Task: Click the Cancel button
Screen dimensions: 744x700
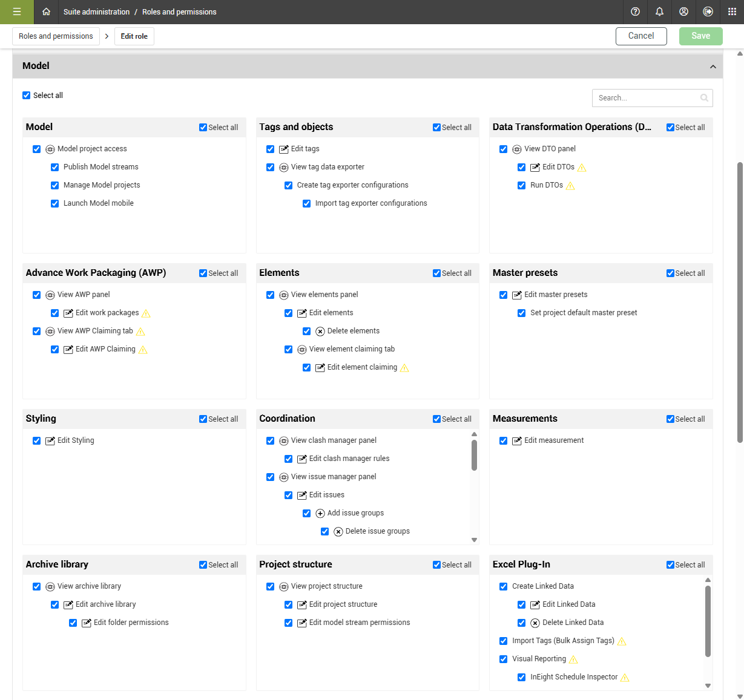Action: pyautogui.click(x=641, y=36)
